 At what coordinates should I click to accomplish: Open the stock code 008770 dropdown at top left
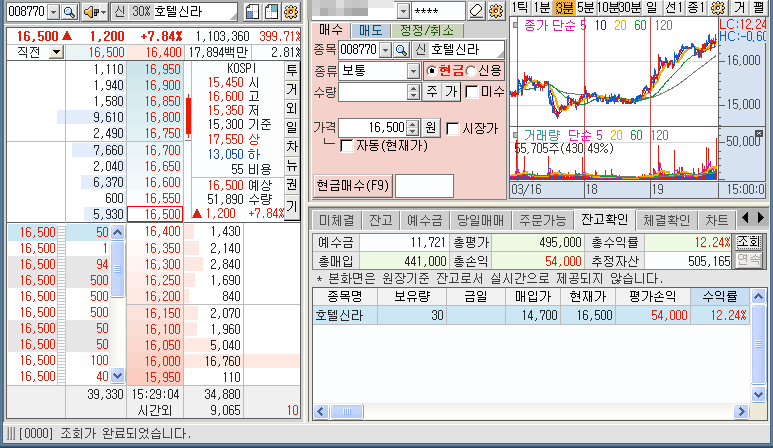[54, 12]
